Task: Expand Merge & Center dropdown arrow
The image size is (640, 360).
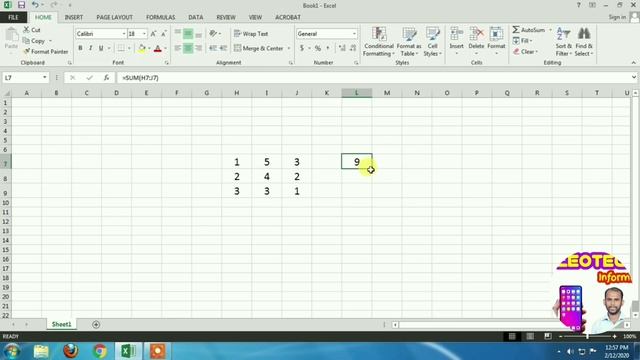Action: [x=289, y=48]
